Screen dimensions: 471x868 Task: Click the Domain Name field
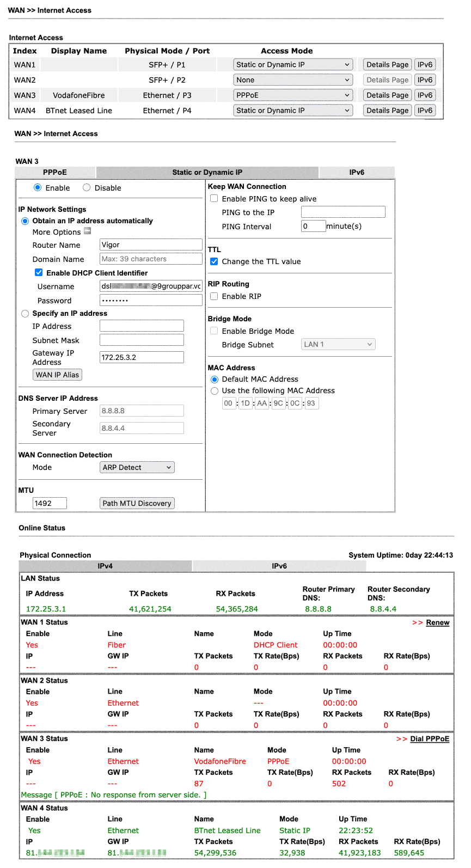click(x=151, y=259)
